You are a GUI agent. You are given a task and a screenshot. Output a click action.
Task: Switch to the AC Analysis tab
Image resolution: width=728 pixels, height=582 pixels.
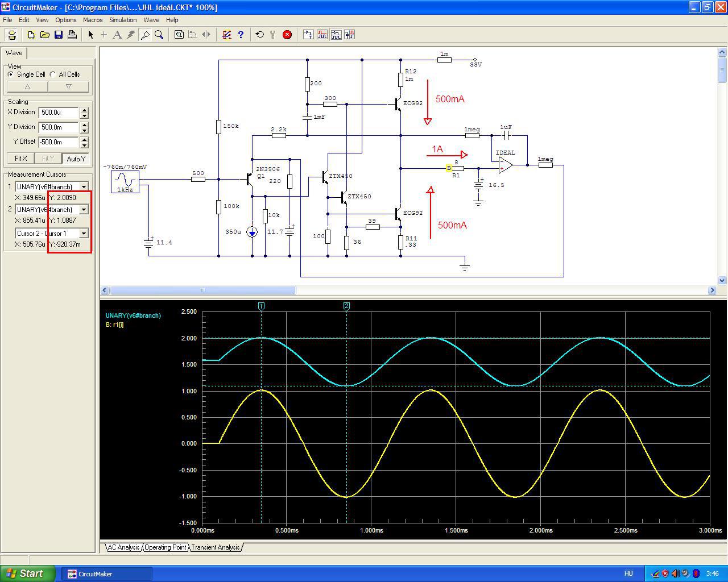[123, 547]
